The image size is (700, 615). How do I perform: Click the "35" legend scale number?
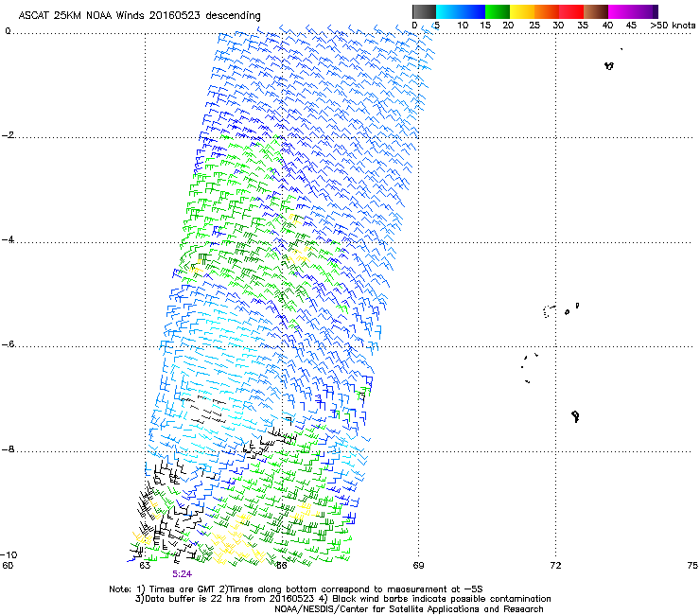coord(583,26)
